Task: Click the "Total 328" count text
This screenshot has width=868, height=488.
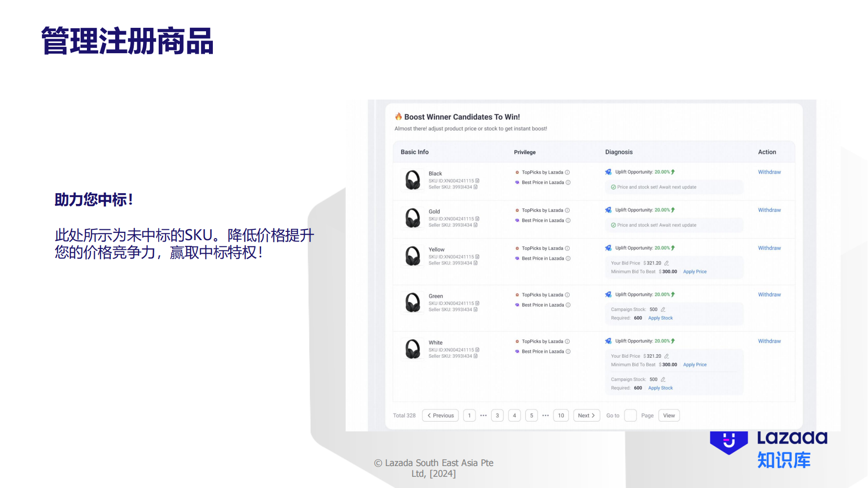Action: [x=404, y=416]
